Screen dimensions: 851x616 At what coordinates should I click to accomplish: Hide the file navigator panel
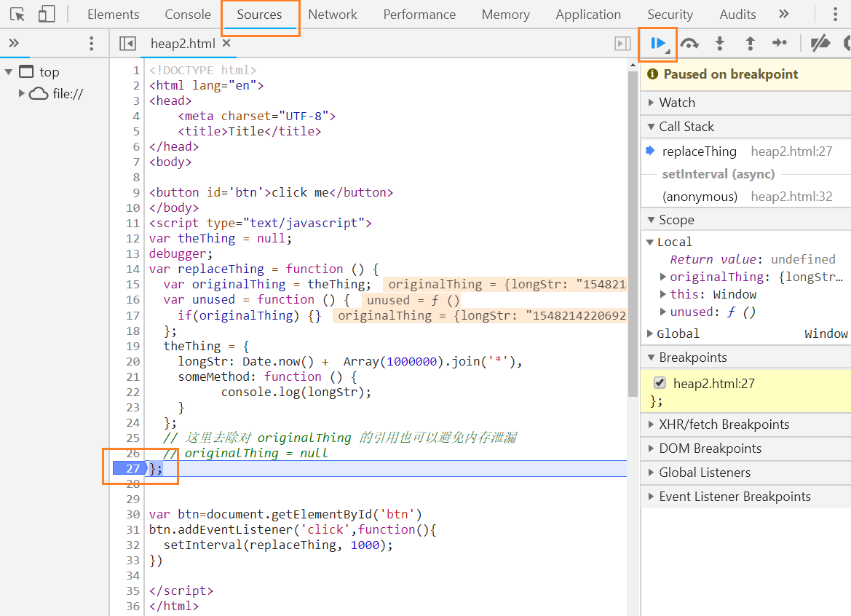tap(127, 44)
